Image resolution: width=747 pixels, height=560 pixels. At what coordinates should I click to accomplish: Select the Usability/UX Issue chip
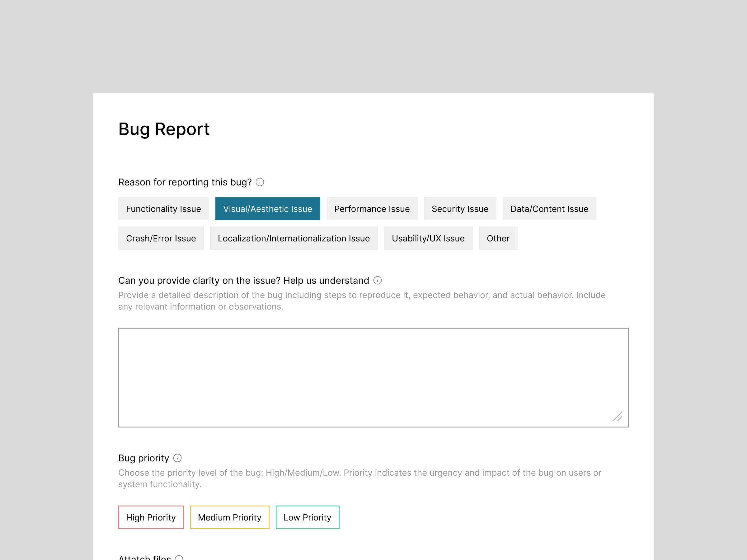pos(428,238)
